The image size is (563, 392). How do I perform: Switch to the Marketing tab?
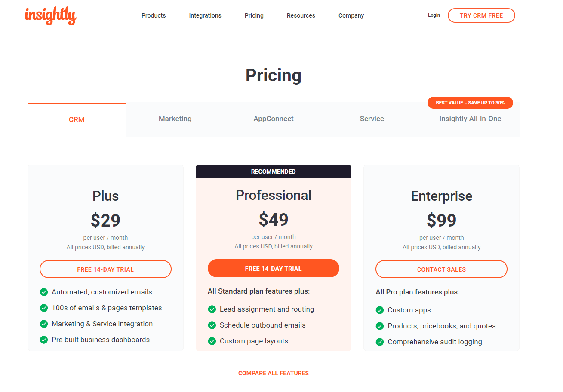click(x=175, y=119)
